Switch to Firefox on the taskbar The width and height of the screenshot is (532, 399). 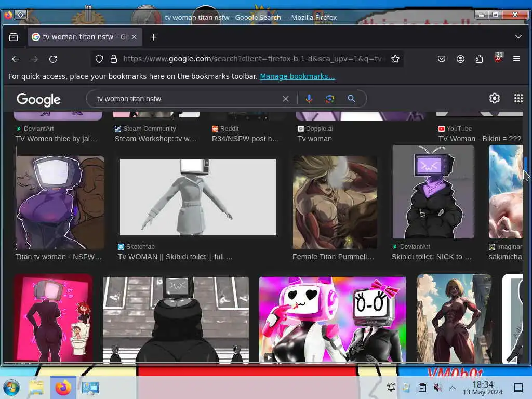click(x=63, y=388)
